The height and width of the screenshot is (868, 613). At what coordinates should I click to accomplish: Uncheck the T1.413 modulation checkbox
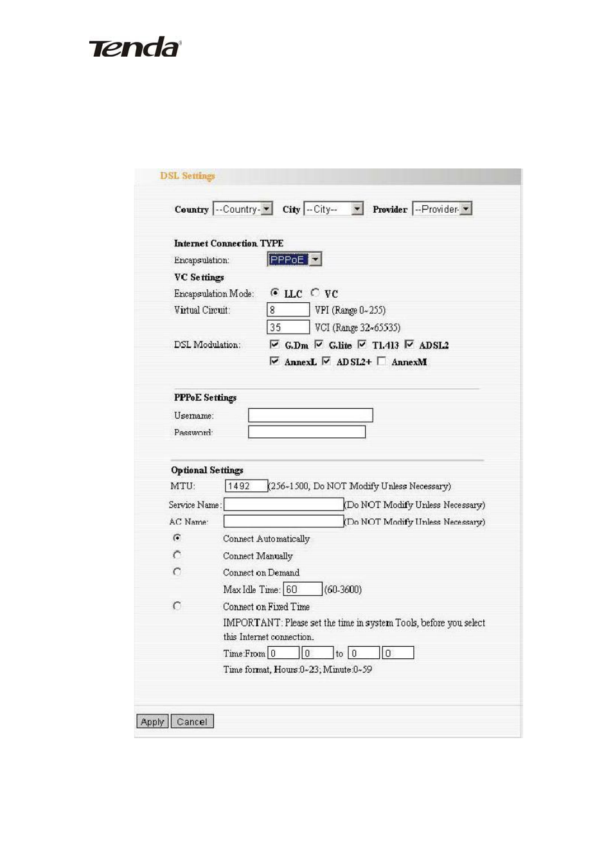coord(362,345)
